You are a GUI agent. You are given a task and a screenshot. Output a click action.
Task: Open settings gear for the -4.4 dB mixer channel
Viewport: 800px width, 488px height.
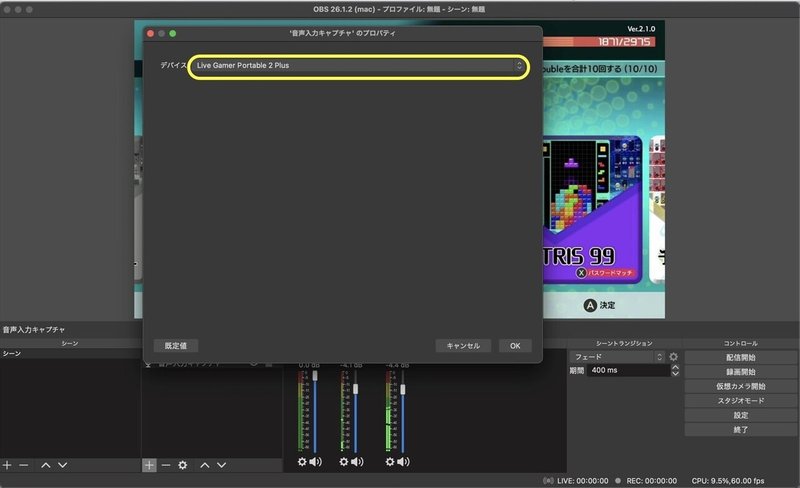click(390, 462)
